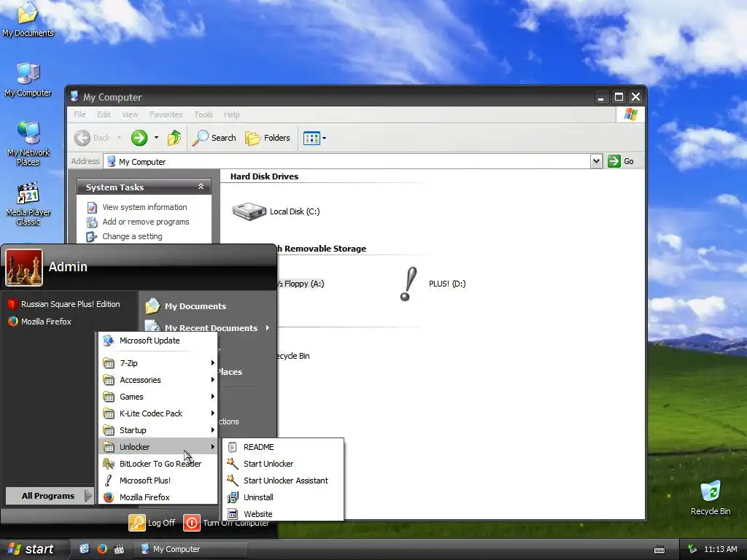Expand the Accessories program folder
Image resolution: width=747 pixels, height=560 pixels.
(x=158, y=380)
